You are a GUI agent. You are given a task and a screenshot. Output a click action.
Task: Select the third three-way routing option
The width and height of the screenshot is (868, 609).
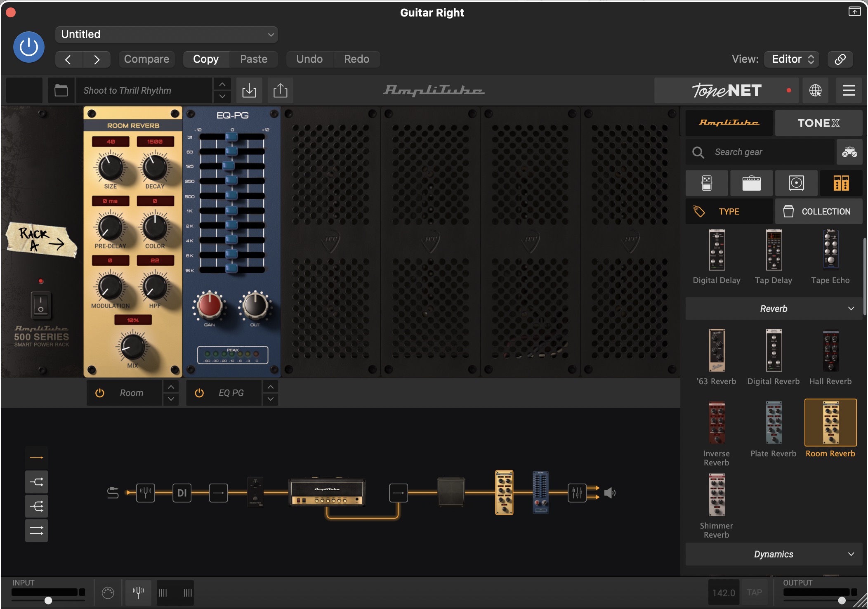(x=36, y=506)
